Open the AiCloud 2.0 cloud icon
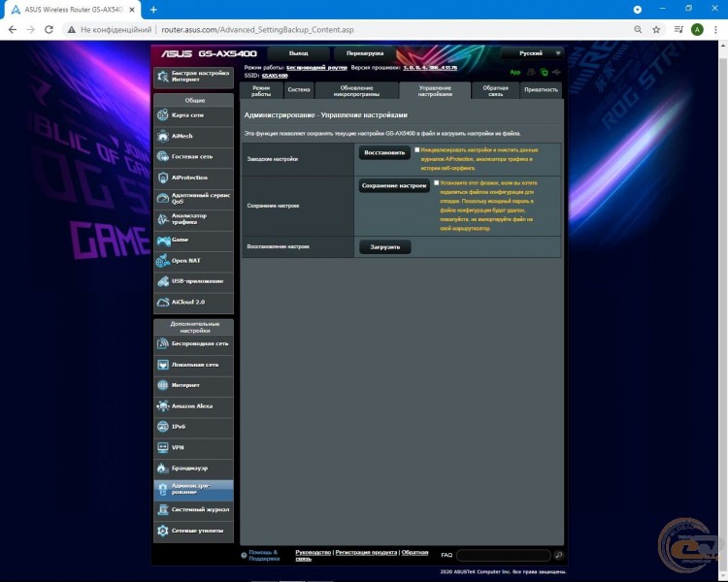The image size is (728, 582). pyautogui.click(x=162, y=302)
